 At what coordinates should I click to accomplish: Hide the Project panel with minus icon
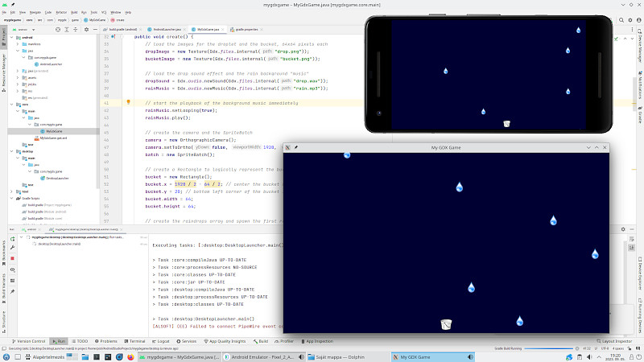coord(95,30)
